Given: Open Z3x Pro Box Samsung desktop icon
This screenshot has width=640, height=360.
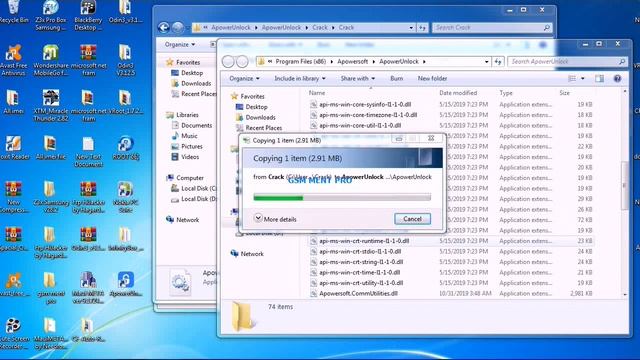Looking at the screenshot, I should (x=50, y=16).
